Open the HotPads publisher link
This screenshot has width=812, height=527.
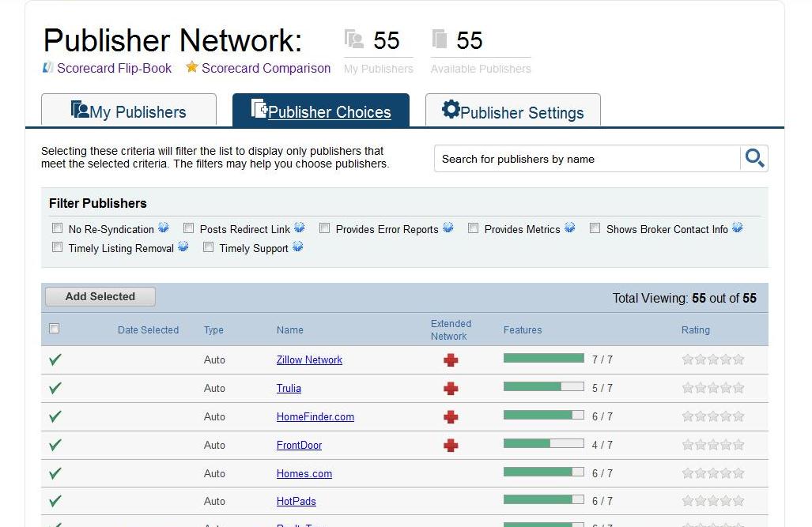pyautogui.click(x=296, y=501)
